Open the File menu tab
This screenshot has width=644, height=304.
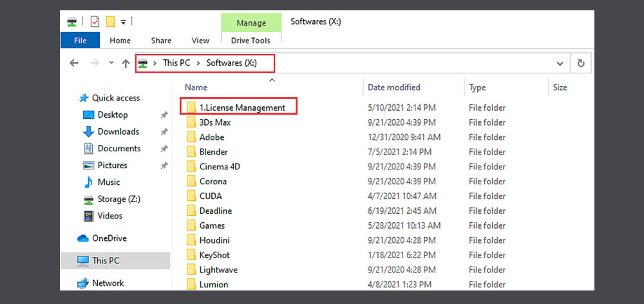[x=80, y=41]
